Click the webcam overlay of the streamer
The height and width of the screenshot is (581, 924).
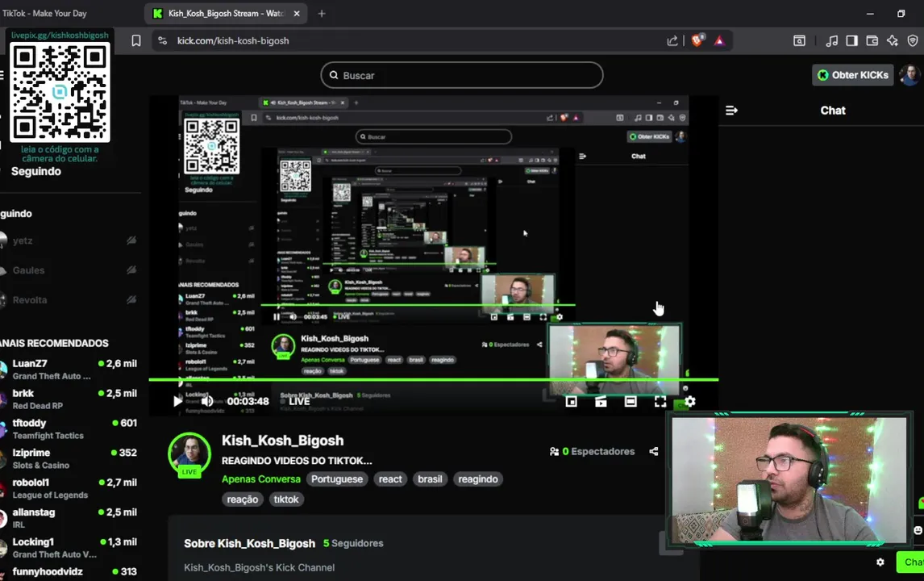coord(789,479)
